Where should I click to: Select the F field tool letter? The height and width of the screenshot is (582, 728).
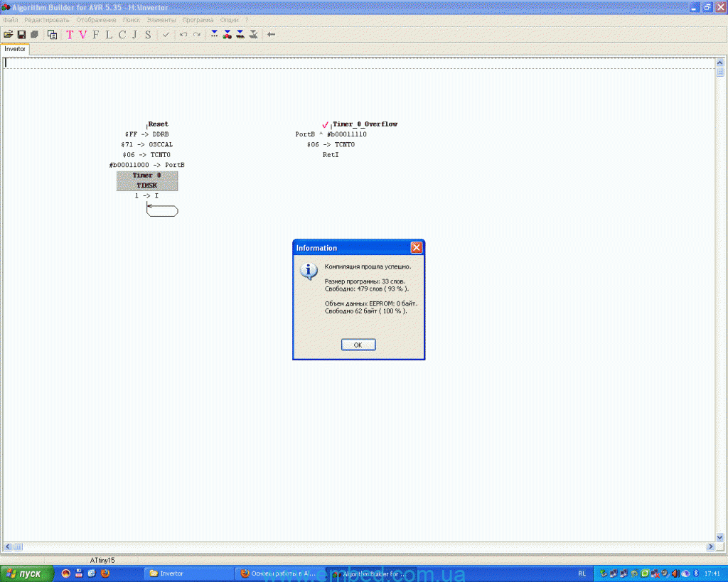(x=96, y=35)
